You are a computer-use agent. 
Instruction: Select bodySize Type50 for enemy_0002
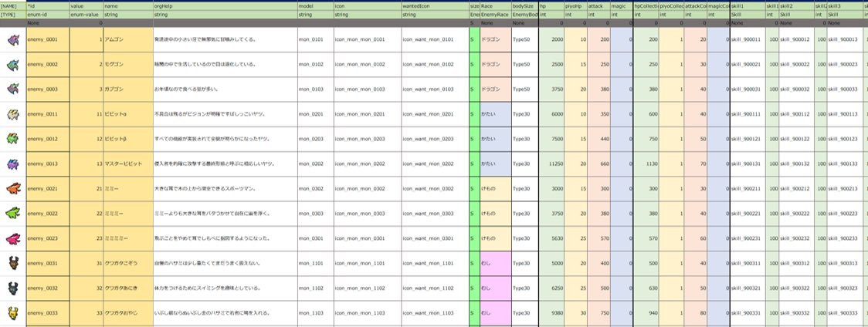525,65
